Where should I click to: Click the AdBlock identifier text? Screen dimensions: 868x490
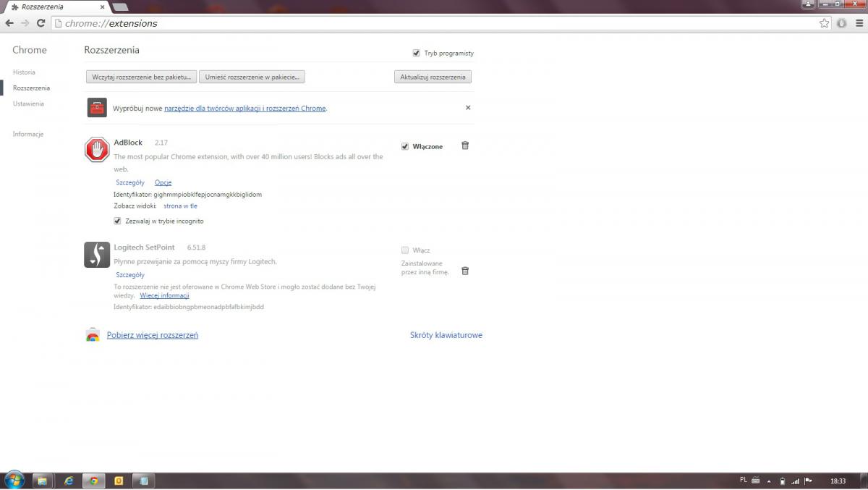187,195
